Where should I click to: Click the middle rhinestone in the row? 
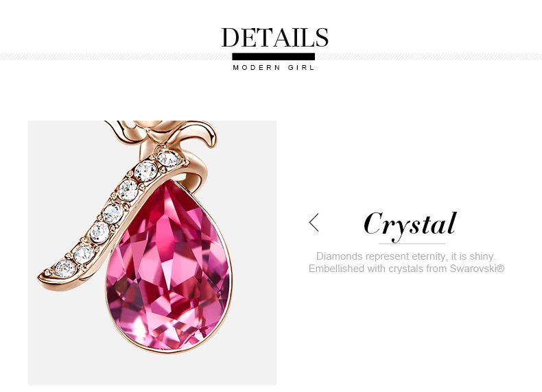113,213
